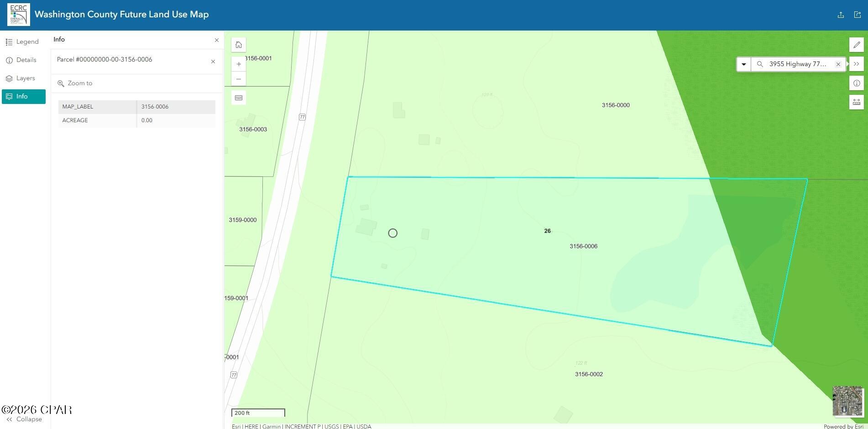This screenshot has width=868, height=429.
Task: Click the search field with 3955 Highway 77
Action: tap(799, 64)
